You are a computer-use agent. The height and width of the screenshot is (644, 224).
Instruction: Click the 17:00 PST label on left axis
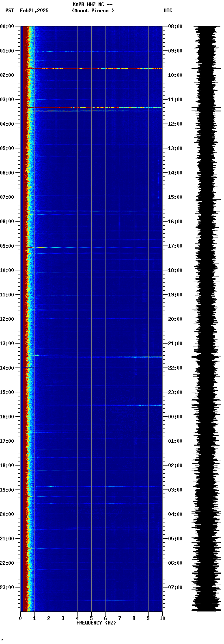click(7, 441)
